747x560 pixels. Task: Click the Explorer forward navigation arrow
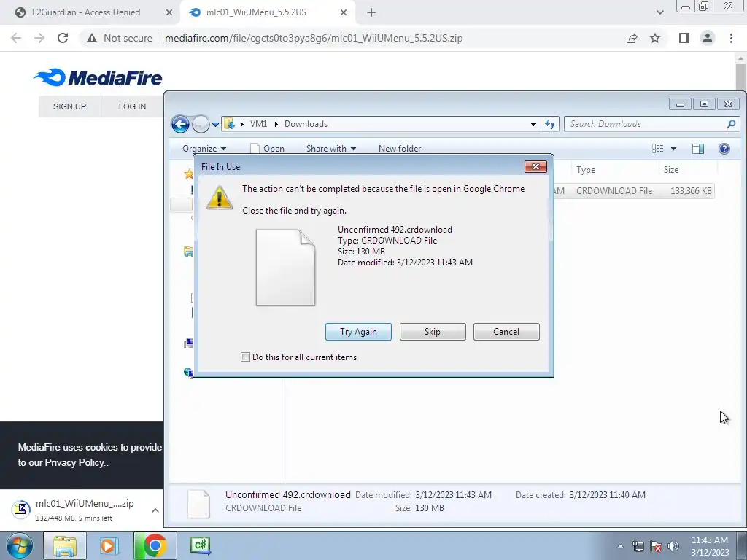(x=201, y=124)
